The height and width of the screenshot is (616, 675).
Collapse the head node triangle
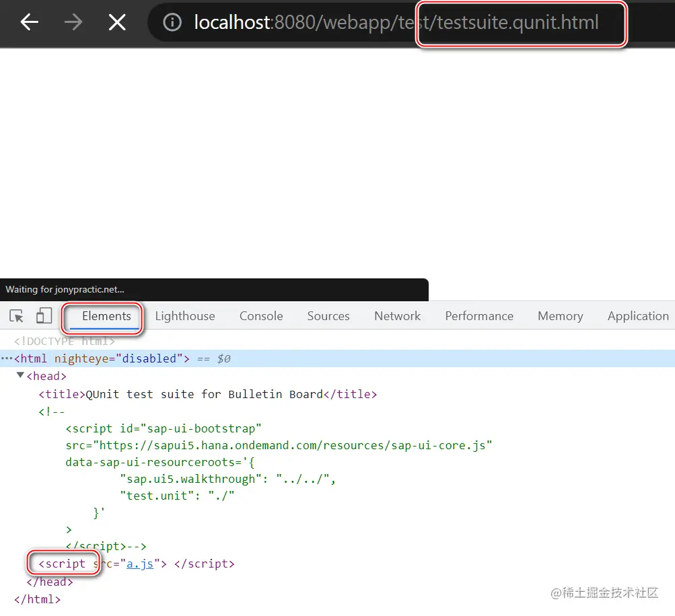pos(20,375)
